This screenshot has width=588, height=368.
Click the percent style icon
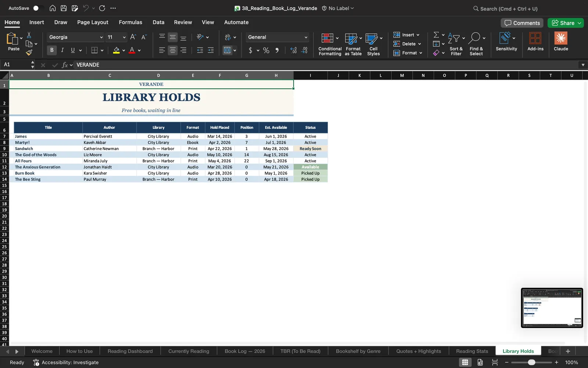click(x=266, y=50)
